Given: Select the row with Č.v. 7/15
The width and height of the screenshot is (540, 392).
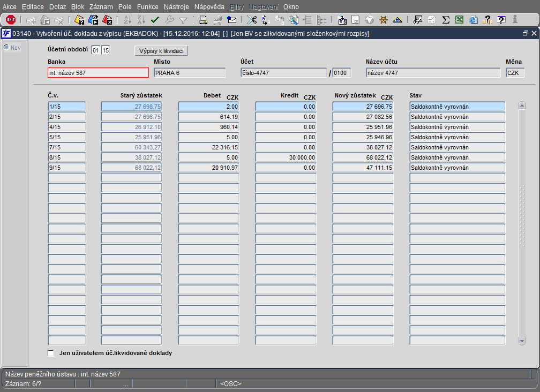Looking at the screenshot, I should [x=66, y=147].
